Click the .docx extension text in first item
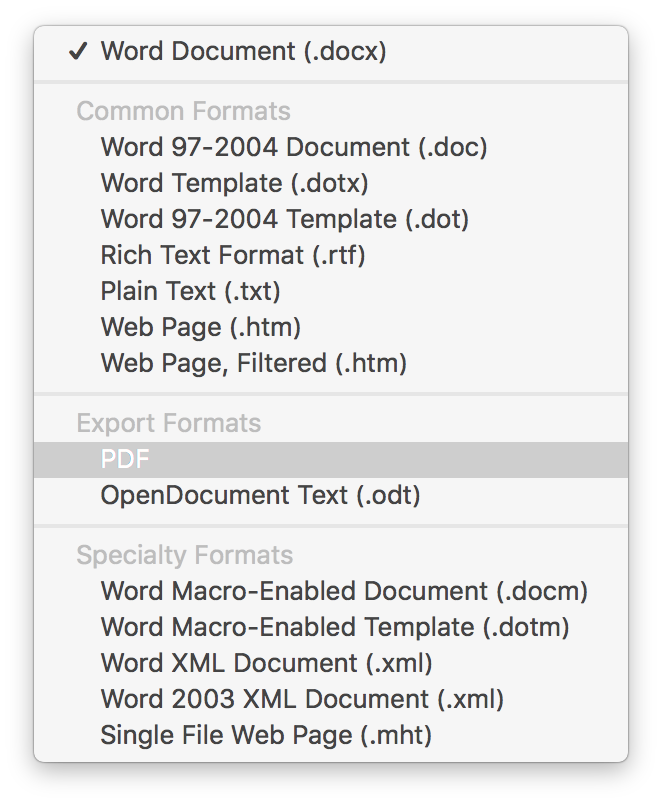662x804 pixels. tap(345, 51)
